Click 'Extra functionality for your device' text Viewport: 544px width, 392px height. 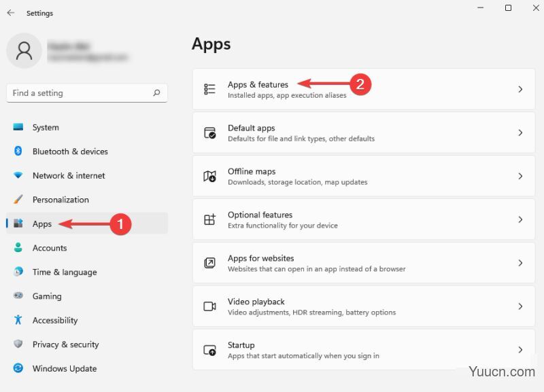[282, 226]
